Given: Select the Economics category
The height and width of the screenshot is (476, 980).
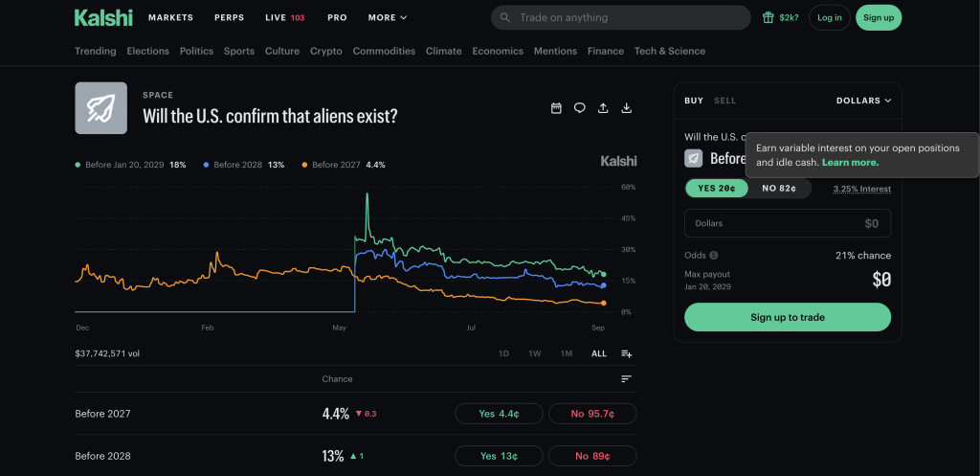Looking at the screenshot, I should [x=498, y=52].
